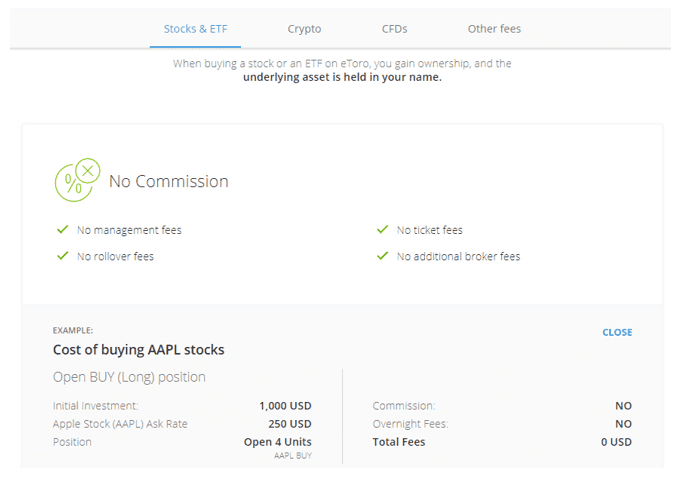
Task: Click checkmark beside No additional broker fees
Action: 383,255
